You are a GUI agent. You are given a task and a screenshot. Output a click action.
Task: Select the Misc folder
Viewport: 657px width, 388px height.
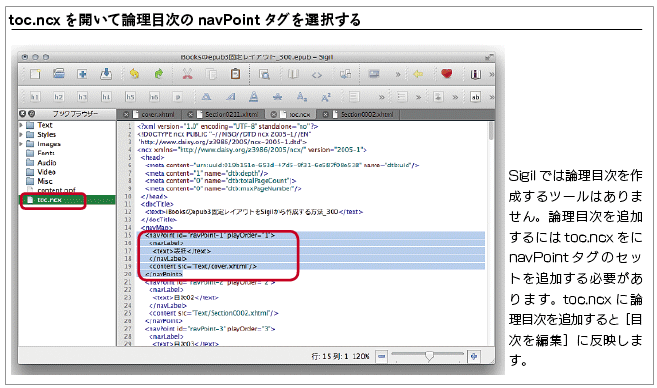(39, 181)
